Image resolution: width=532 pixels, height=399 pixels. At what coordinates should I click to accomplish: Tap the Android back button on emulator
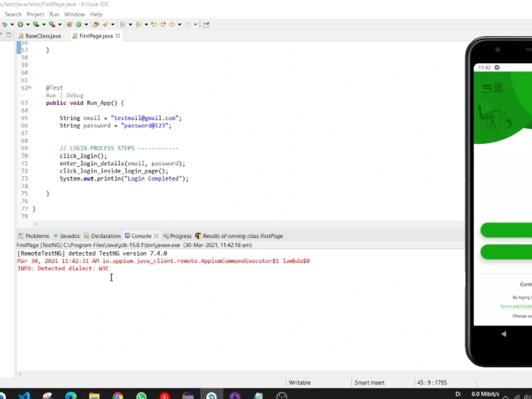pyautogui.click(x=504, y=334)
